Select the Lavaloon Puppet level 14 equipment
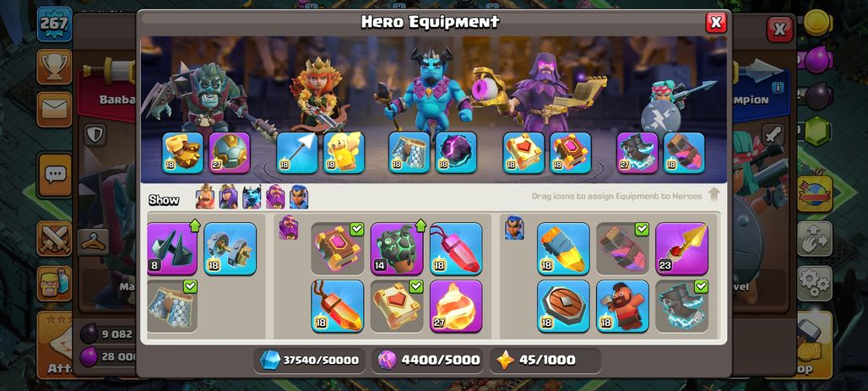The image size is (868, 391). click(396, 248)
